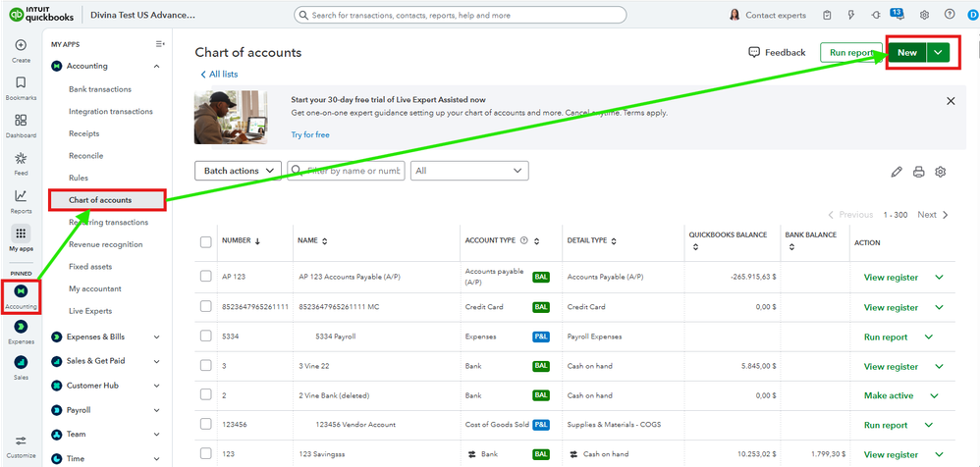Sort by the NUMBER column header
Screen dimensions: 980x467
(x=241, y=241)
